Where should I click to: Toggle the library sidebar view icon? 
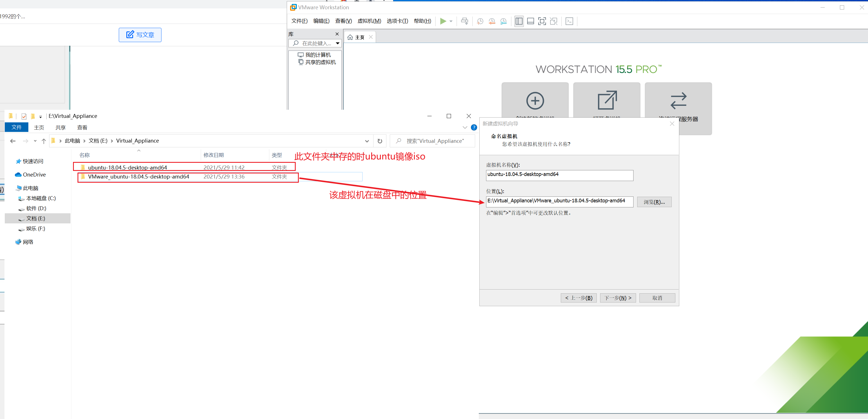519,21
